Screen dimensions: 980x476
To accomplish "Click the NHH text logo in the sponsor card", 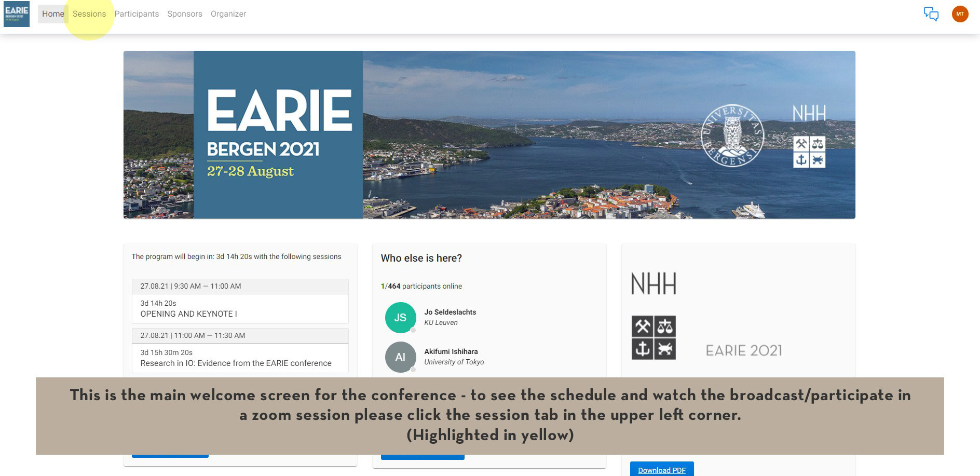I will click(x=654, y=284).
